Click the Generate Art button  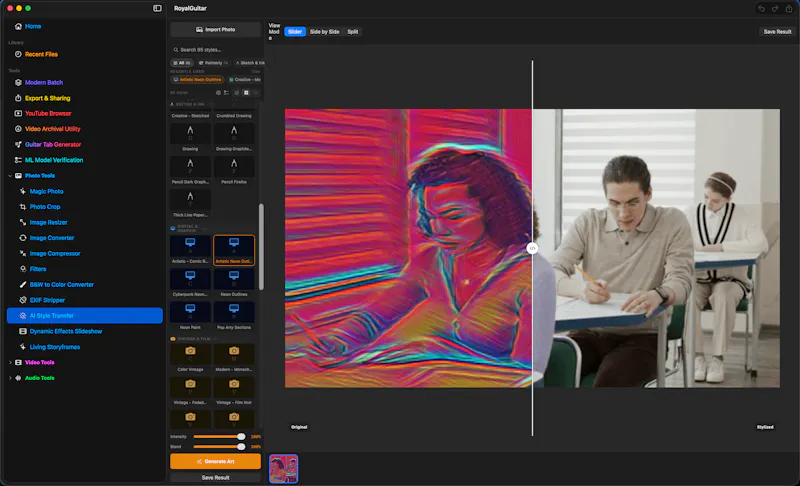215,461
